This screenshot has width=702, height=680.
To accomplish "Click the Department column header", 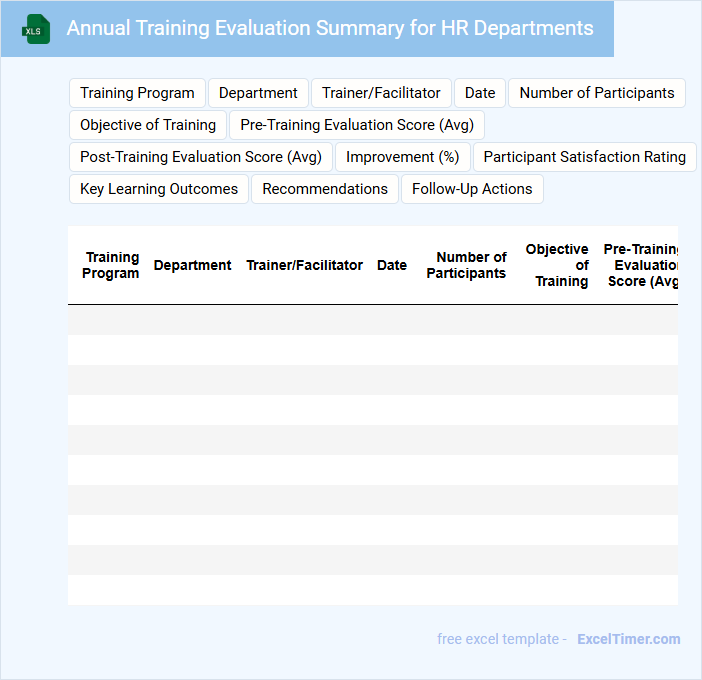I will pos(193,265).
